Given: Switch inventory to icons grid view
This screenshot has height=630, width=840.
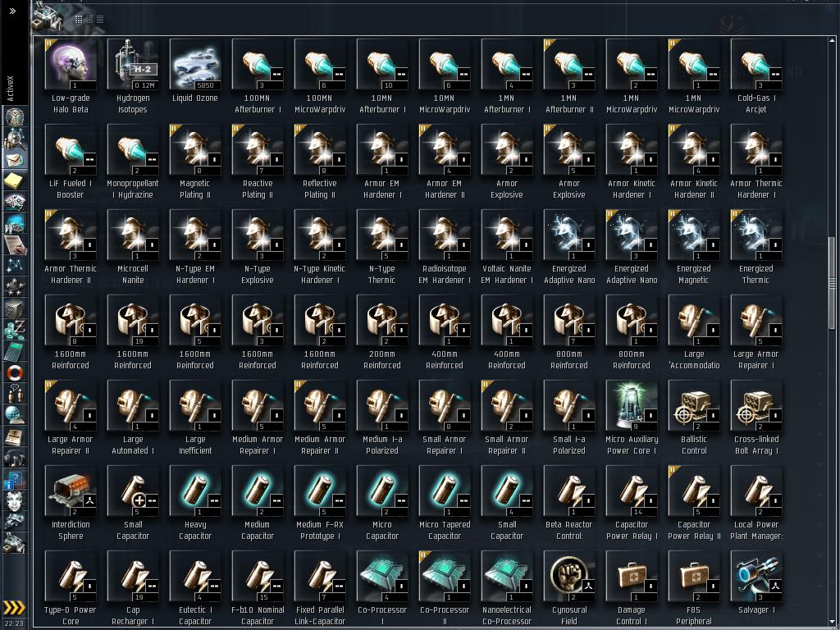Looking at the screenshot, I should [79, 20].
